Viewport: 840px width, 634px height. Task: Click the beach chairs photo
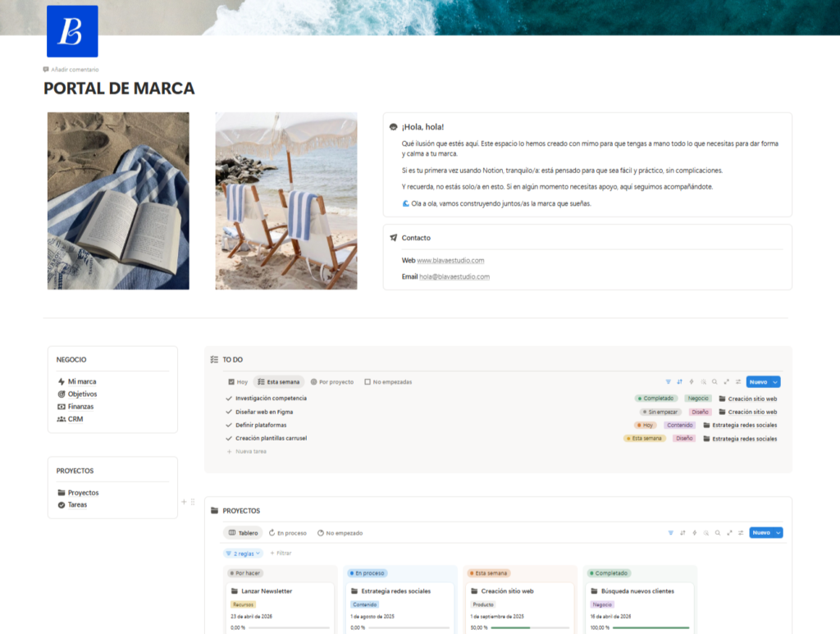(286, 201)
